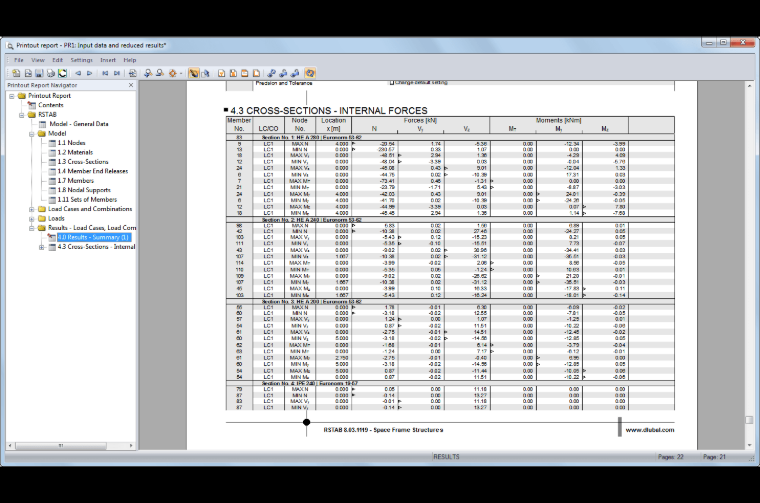
Task: Click the second toolbar icon beside new report
Action: tap(28, 73)
